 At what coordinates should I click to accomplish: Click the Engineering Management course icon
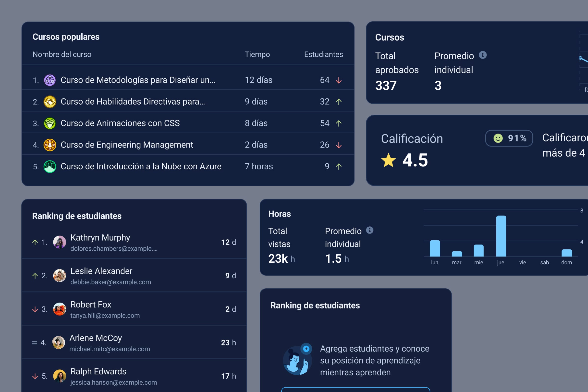(50, 145)
